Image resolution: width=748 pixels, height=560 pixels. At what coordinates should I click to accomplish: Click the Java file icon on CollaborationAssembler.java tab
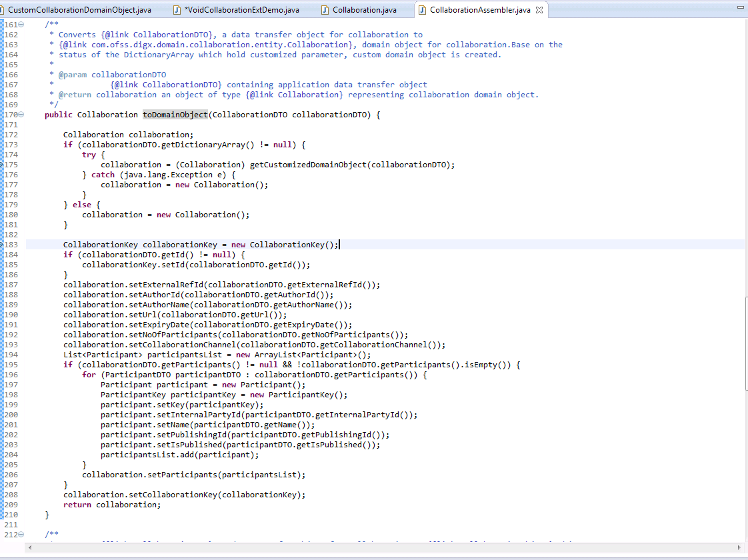point(423,10)
